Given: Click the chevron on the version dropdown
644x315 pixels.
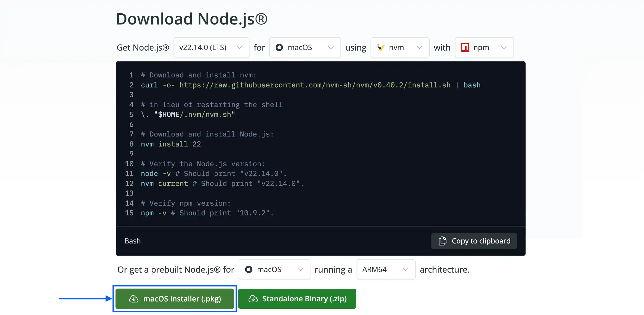Looking at the screenshot, I should [239, 47].
